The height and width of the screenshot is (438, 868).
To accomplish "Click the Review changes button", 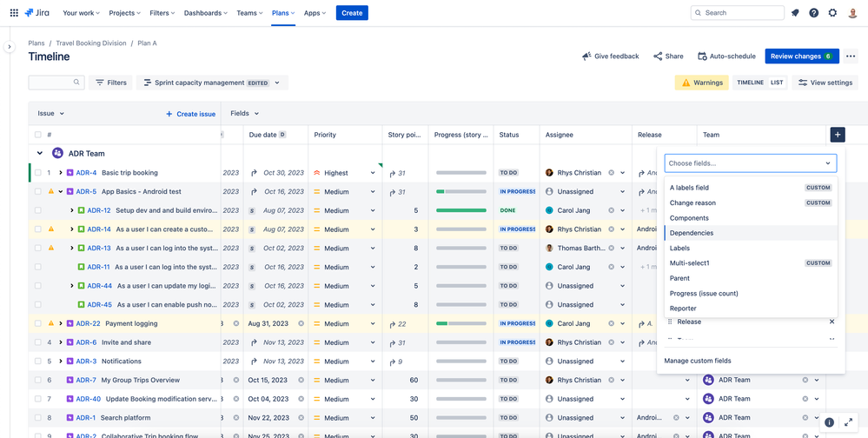I will tap(801, 56).
